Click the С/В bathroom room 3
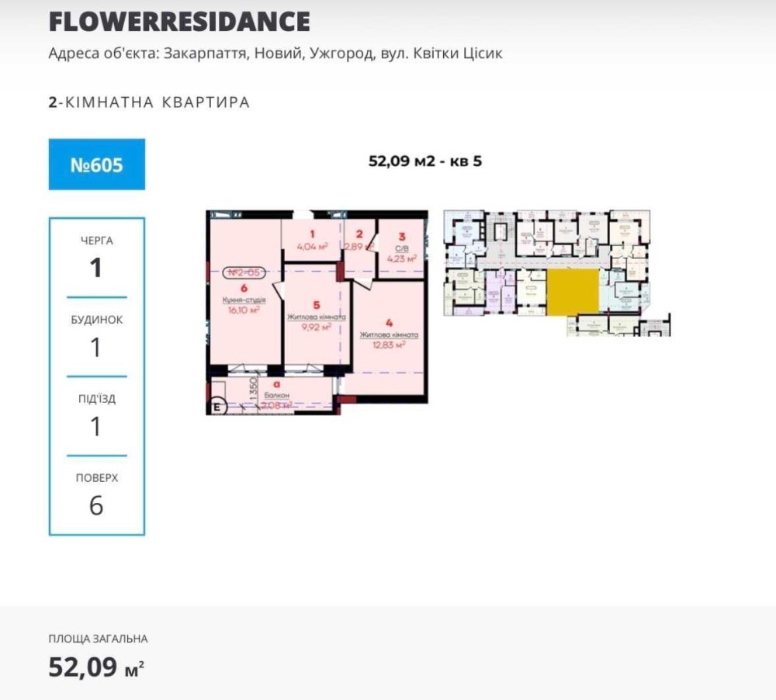Screen dimensions: 776x700 pyautogui.click(x=402, y=248)
